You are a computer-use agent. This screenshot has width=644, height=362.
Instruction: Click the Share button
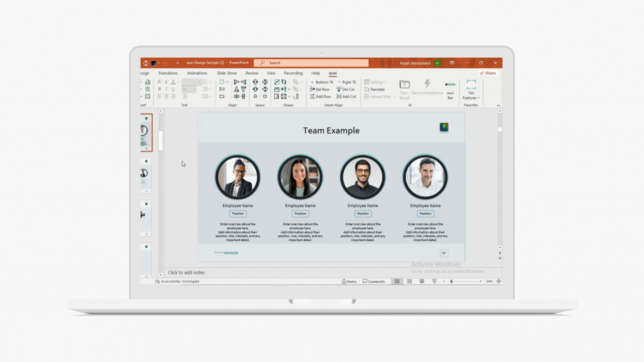tap(488, 73)
